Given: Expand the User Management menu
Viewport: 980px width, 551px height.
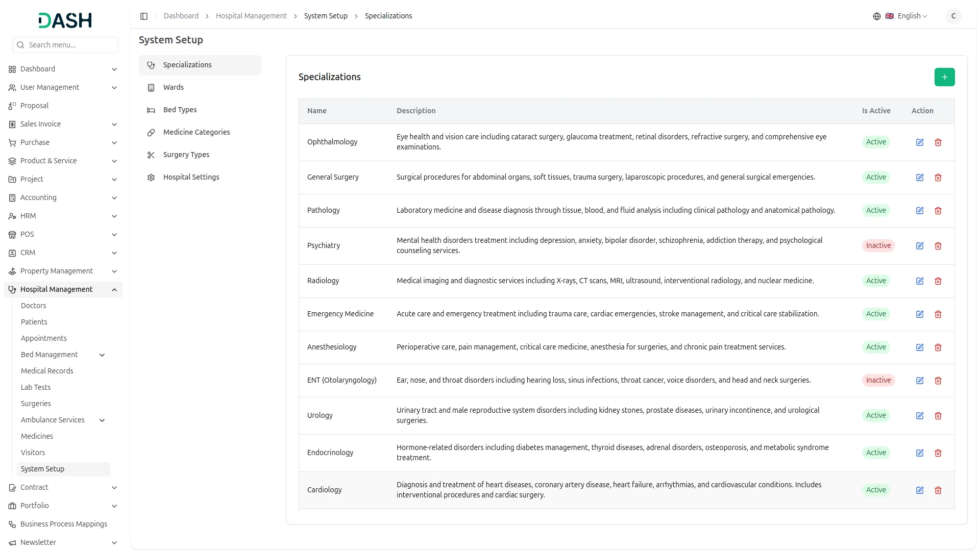Looking at the screenshot, I should tap(63, 88).
